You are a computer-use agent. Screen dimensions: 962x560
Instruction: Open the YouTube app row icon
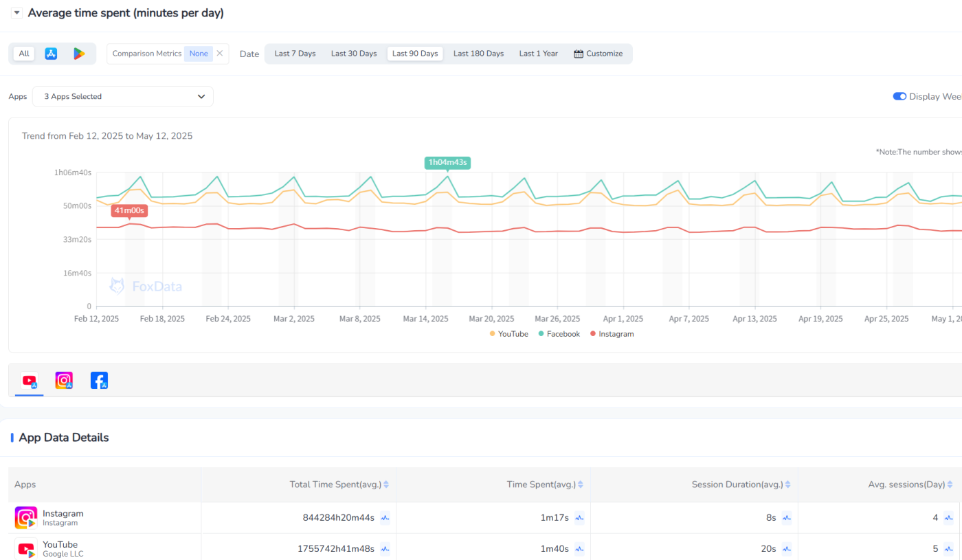26,549
